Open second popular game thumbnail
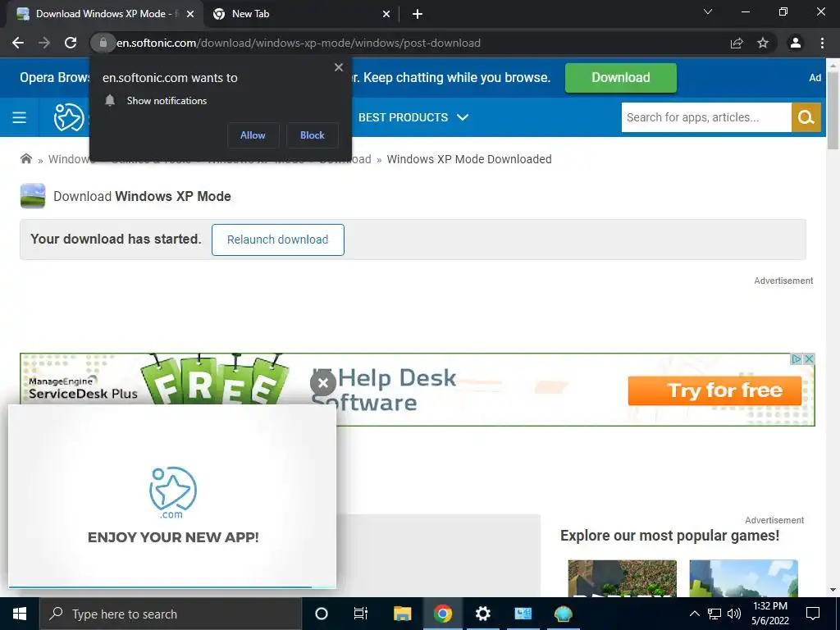Image resolution: width=840 pixels, height=630 pixels. click(x=743, y=578)
